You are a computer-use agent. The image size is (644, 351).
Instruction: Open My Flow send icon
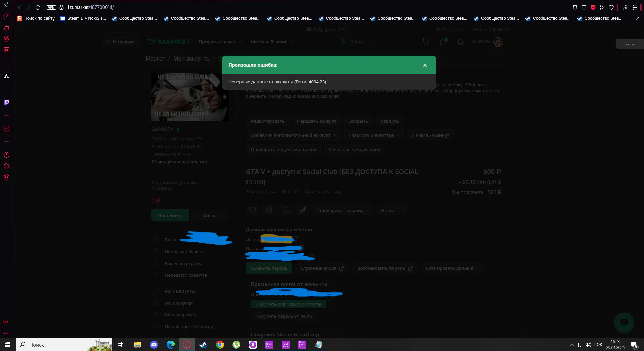click(x=602, y=7)
